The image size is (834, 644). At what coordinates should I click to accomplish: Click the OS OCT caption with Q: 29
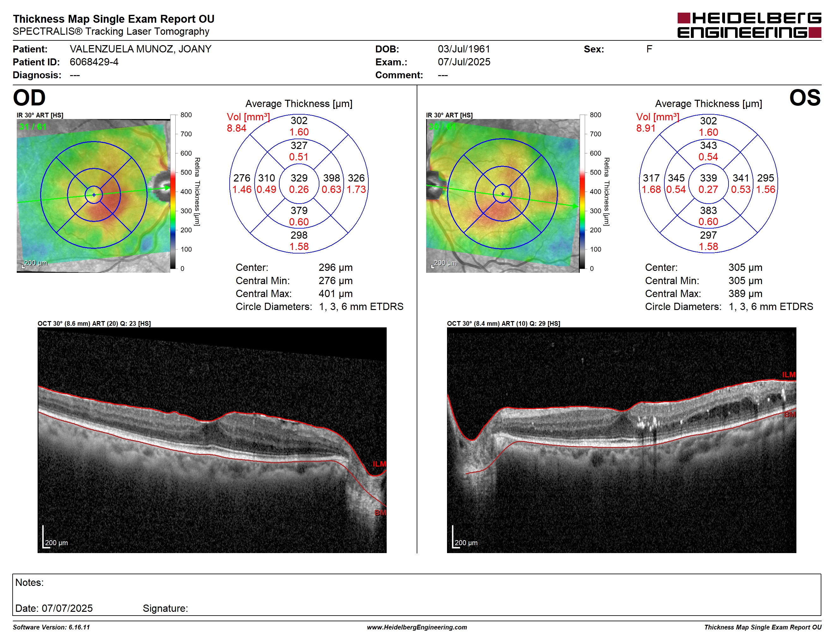click(x=503, y=324)
